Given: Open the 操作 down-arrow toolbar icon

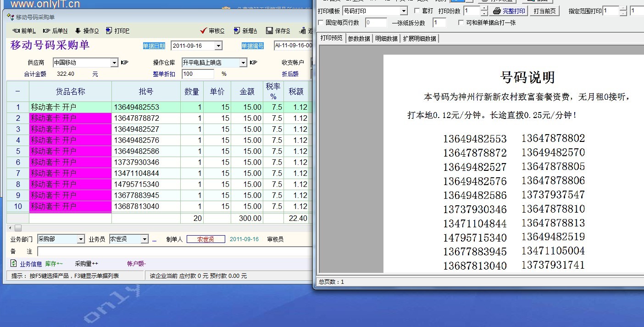Looking at the screenshot, I should pos(78,31).
